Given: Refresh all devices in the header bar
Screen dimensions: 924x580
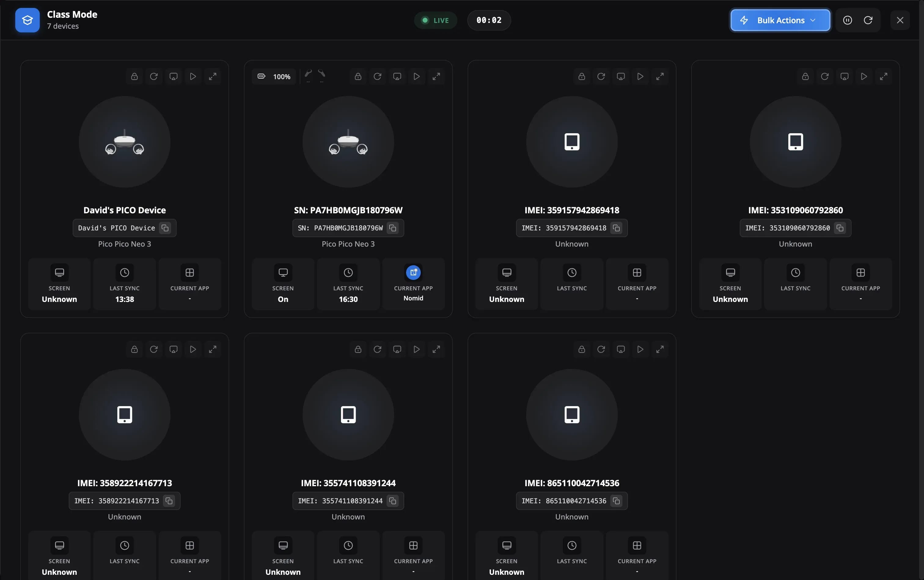Looking at the screenshot, I should coord(868,20).
